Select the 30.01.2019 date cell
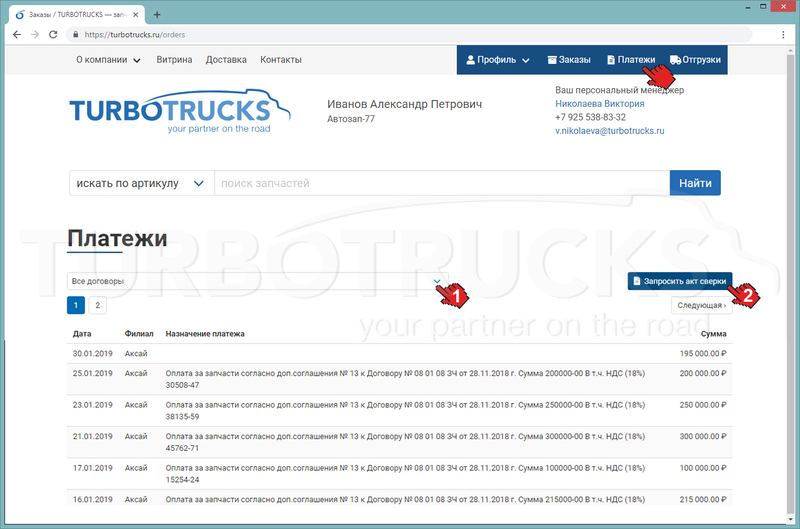 point(92,354)
